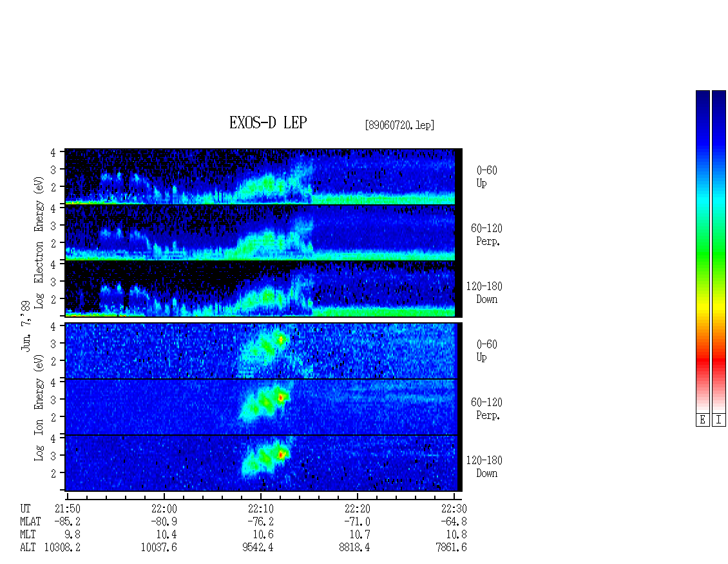728x564 pixels.
Task: Click the Jun. 7,'89 date label
Action: [26, 326]
